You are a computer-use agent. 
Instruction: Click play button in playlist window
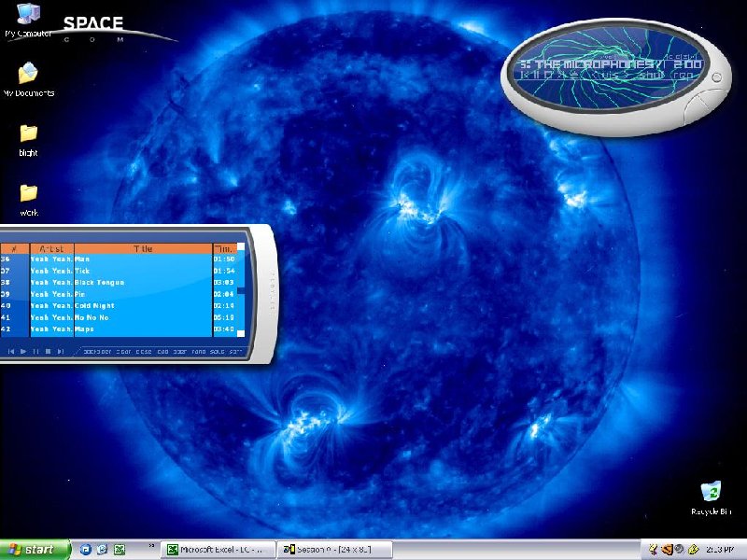(x=23, y=352)
